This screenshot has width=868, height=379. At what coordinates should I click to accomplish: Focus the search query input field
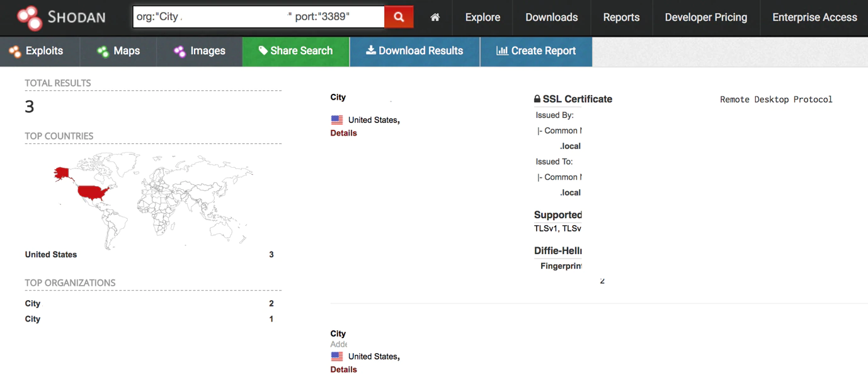(259, 17)
